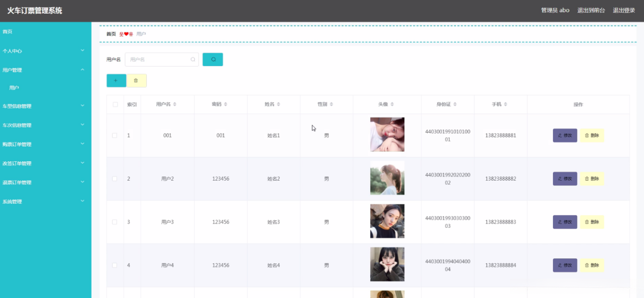
Task: Sort by 密码 column arrows
Action: tap(226, 105)
